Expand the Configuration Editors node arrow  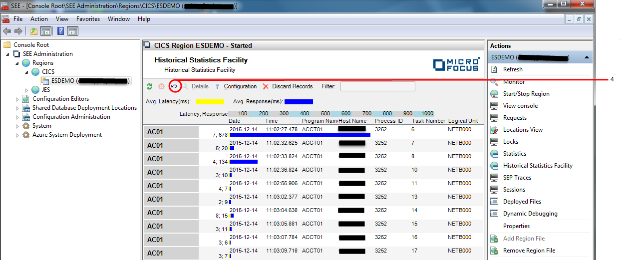click(x=17, y=99)
